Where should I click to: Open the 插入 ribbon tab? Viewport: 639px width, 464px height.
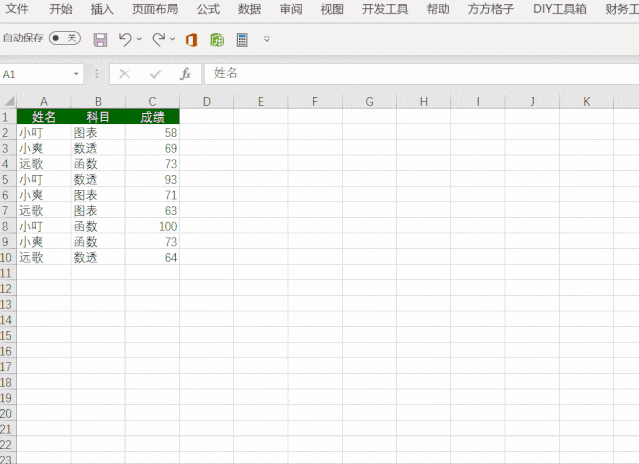click(x=102, y=10)
